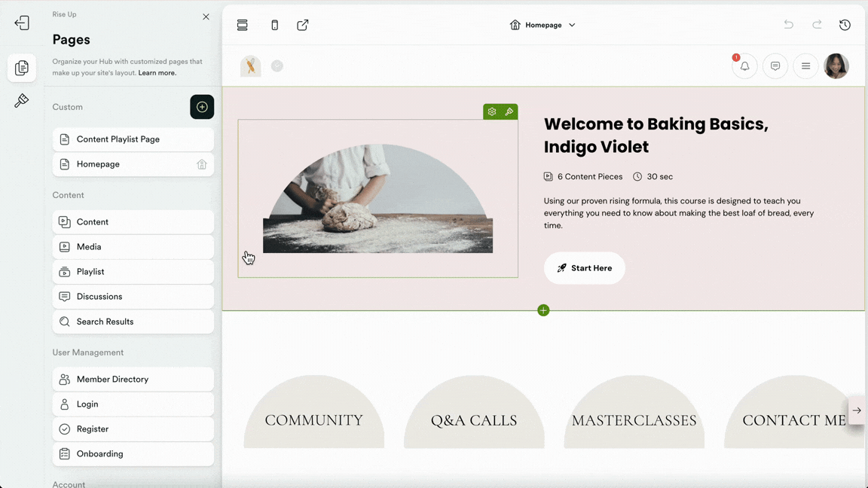Image resolution: width=868 pixels, height=488 pixels.
Task: Click the Start Here button
Action: [585, 268]
